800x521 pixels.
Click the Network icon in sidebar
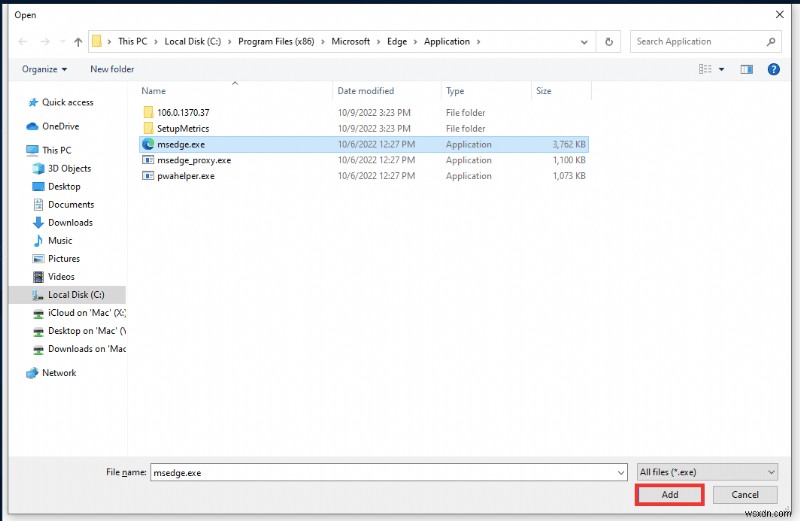point(32,373)
